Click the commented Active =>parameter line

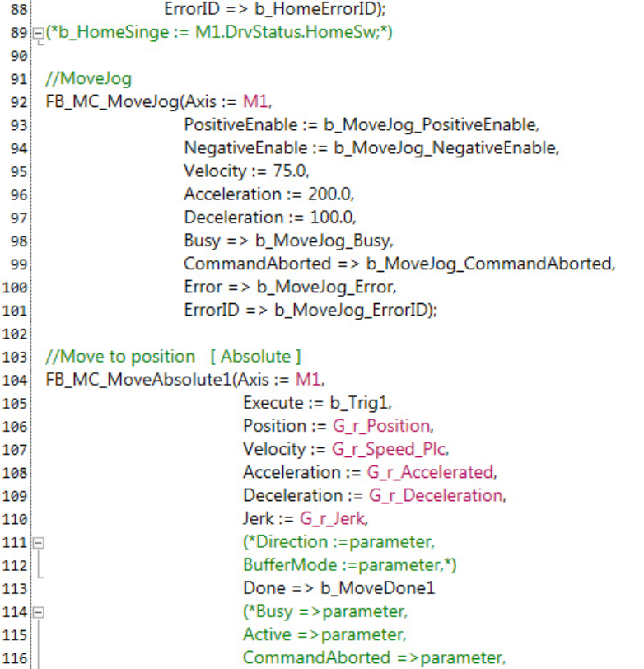point(324,634)
